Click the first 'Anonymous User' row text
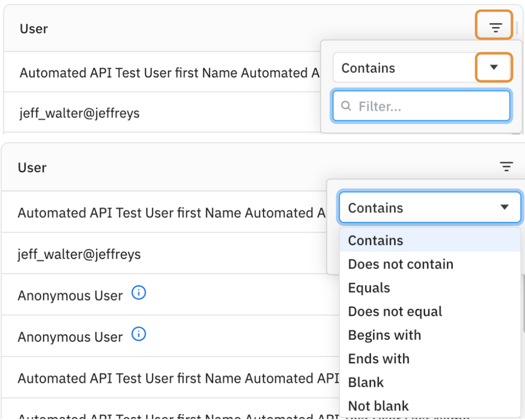This screenshot has width=525, height=420. tap(70, 296)
